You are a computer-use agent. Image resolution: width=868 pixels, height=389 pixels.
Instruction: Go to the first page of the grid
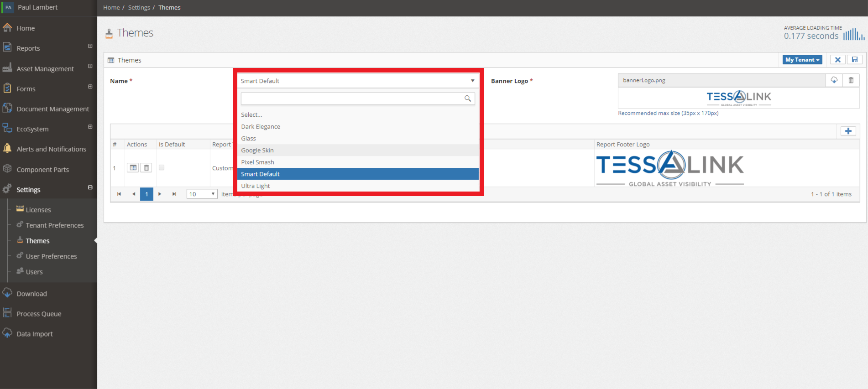(119, 194)
